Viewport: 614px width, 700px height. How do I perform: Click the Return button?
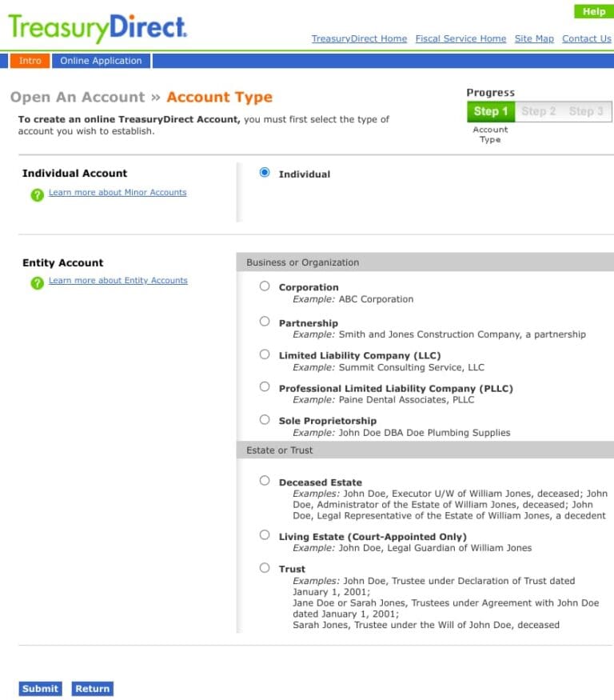pos(93,689)
